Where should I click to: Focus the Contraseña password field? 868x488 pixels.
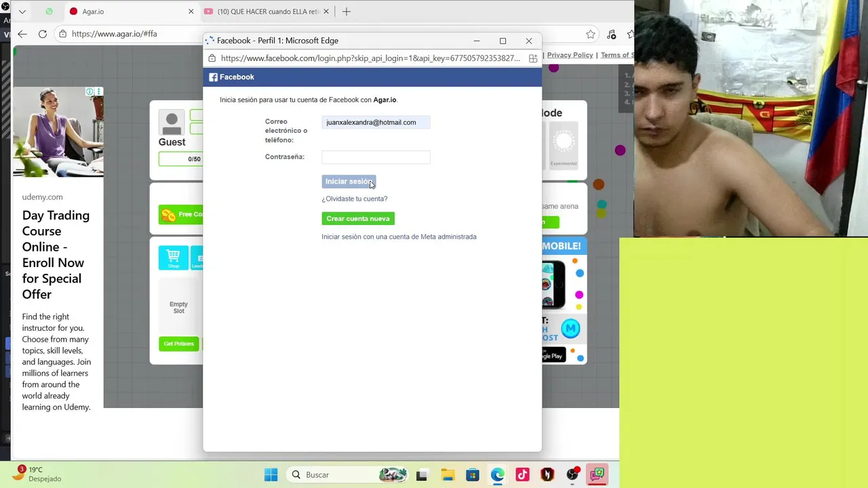tap(376, 157)
